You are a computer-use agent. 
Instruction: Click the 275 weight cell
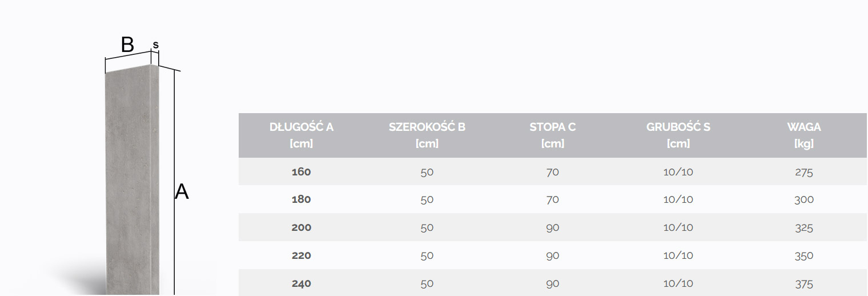point(804,172)
